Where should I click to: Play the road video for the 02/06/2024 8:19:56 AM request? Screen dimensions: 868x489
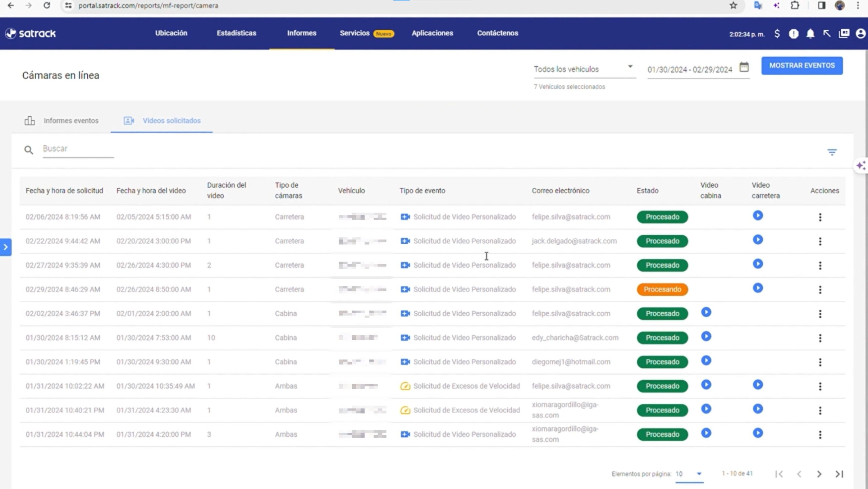tap(758, 215)
